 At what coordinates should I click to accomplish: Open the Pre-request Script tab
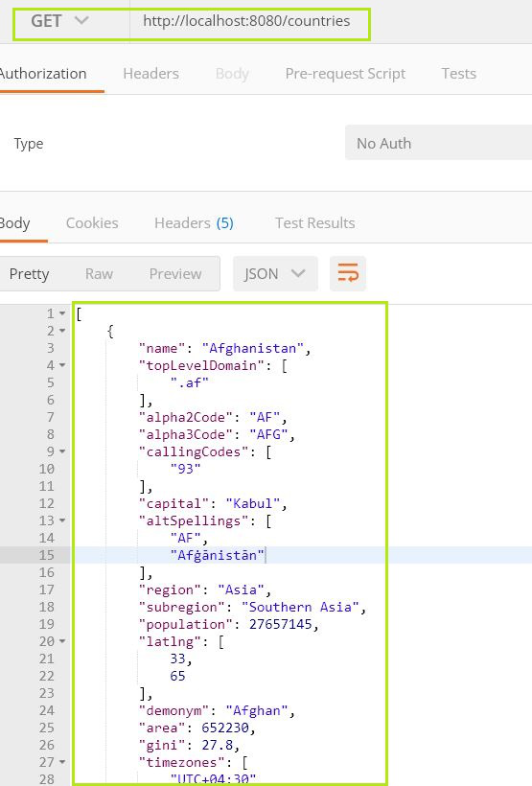pyautogui.click(x=345, y=74)
